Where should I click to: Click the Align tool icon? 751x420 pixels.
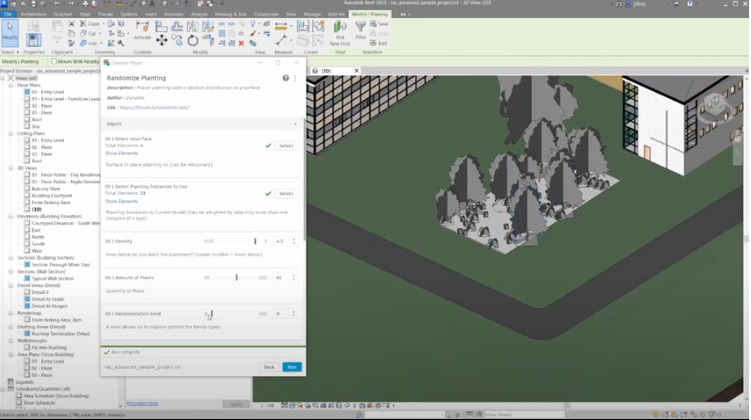tap(161, 26)
